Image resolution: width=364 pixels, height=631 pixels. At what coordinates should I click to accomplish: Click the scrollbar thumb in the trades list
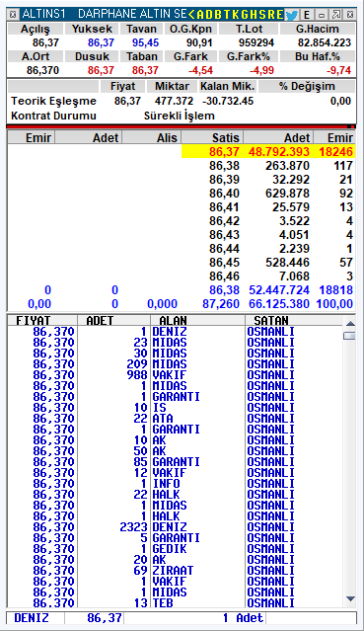350,336
